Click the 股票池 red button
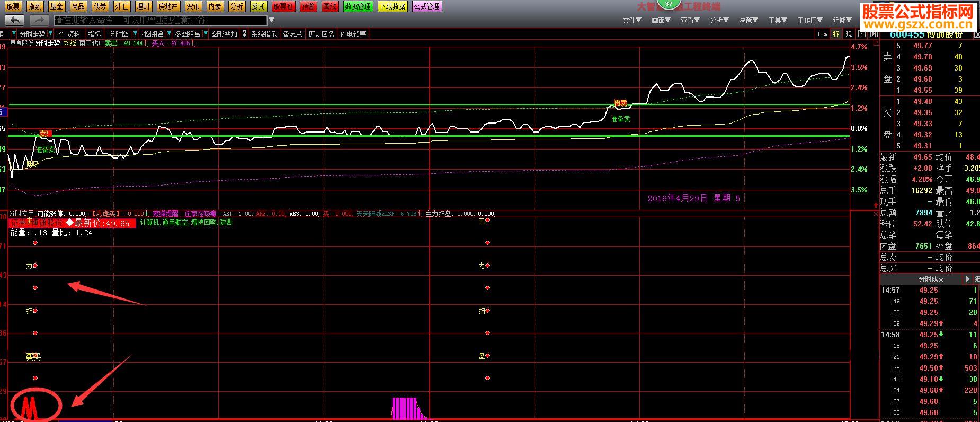980x422 pixels. tap(283, 6)
